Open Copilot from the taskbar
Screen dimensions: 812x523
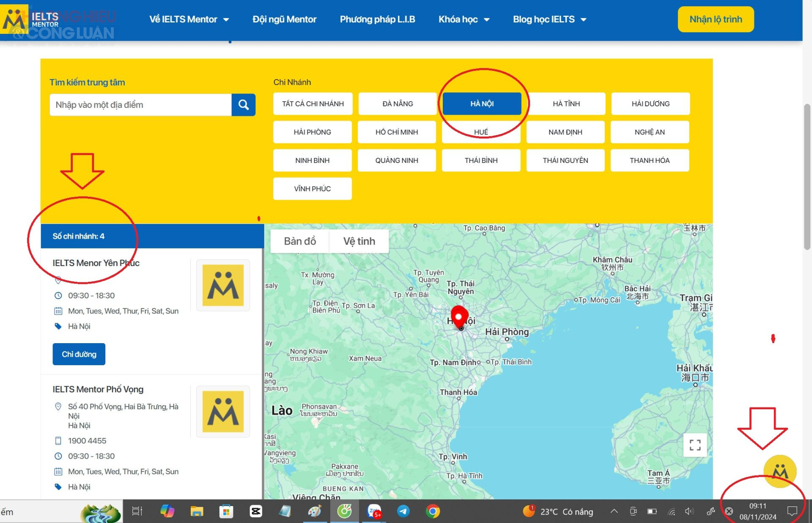pyautogui.click(x=167, y=511)
